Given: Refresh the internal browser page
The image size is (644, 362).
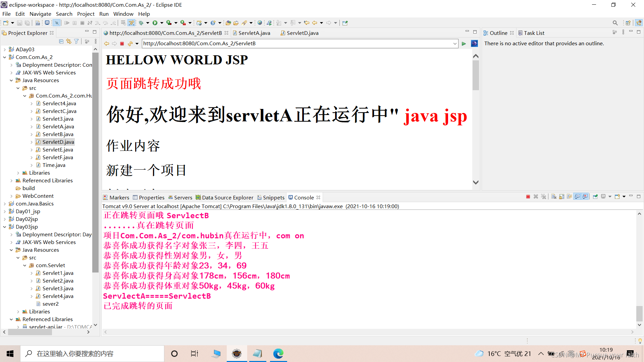Looking at the screenshot, I should click(130, 44).
